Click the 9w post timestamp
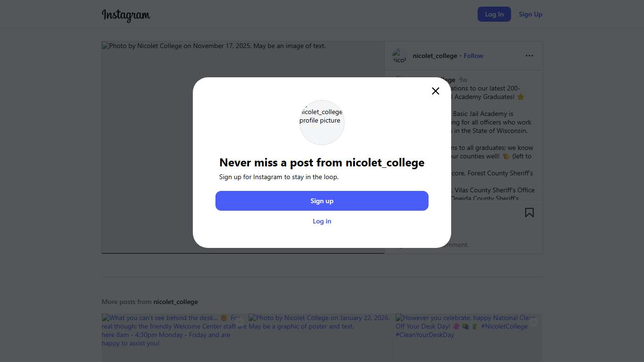The width and height of the screenshot is (644, 362). tap(463, 80)
